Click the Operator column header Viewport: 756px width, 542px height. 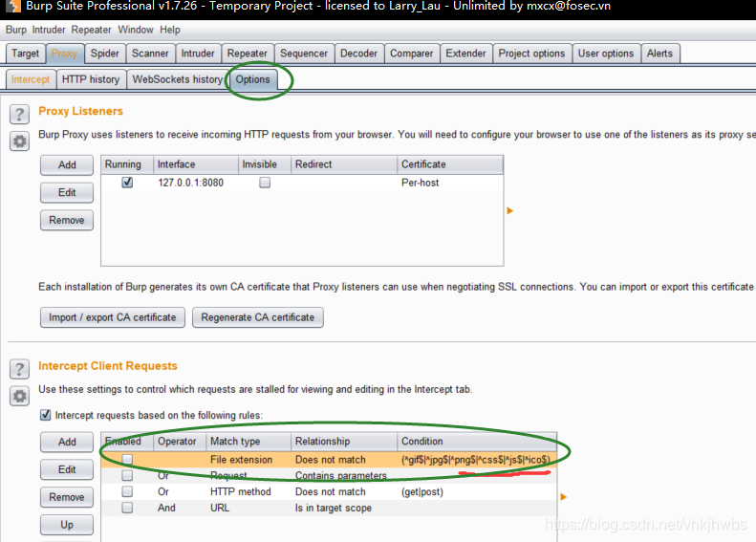pyautogui.click(x=180, y=442)
